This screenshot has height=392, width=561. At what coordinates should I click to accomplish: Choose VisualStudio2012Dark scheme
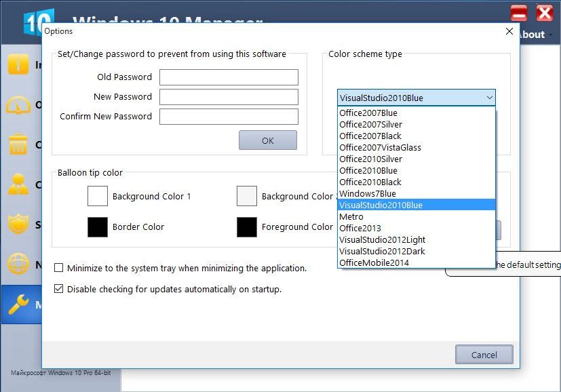pos(417,251)
